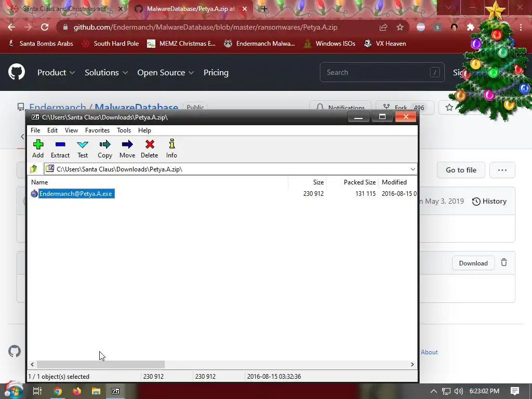
Task: Open the Windows Start button
Action: pyautogui.click(x=14, y=391)
